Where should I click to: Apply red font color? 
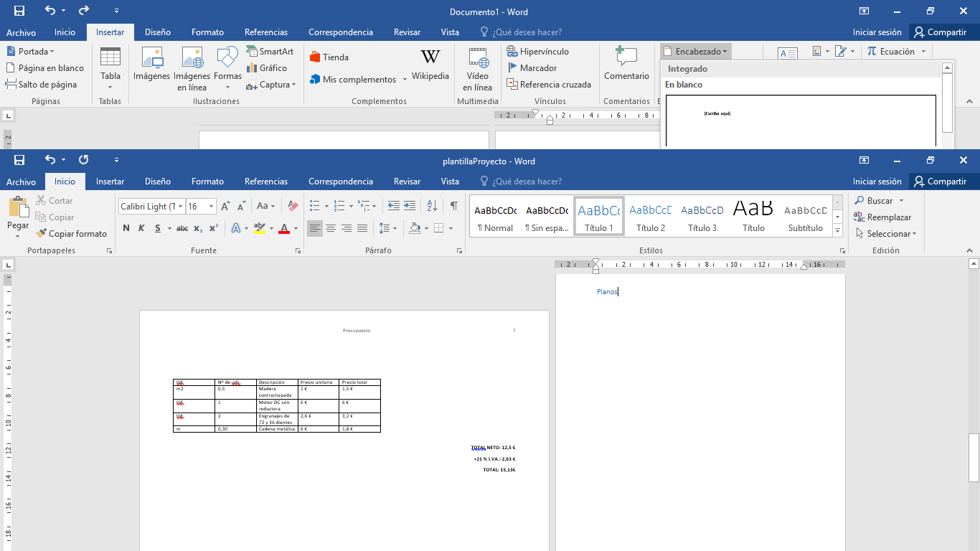tap(284, 228)
